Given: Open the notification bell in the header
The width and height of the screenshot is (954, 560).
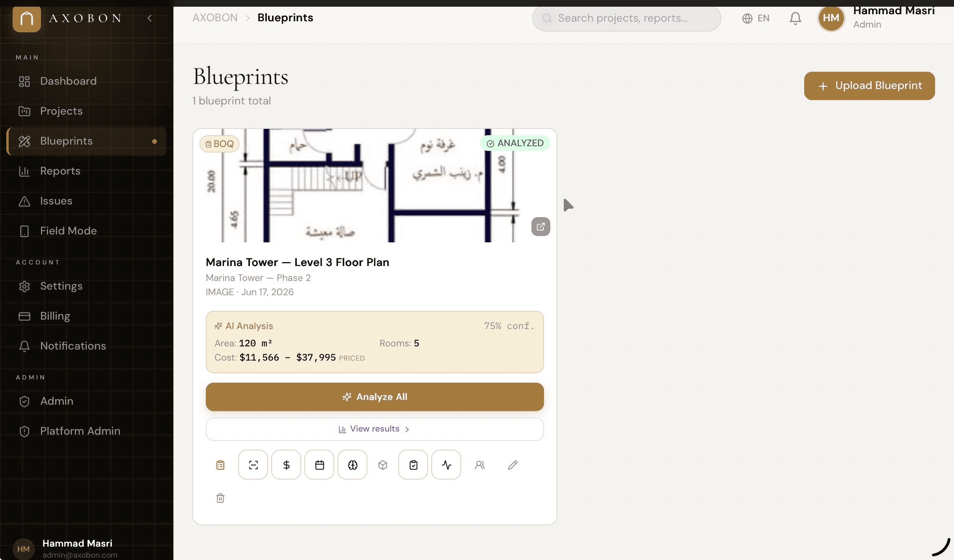Looking at the screenshot, I should (x=796, y=18).
